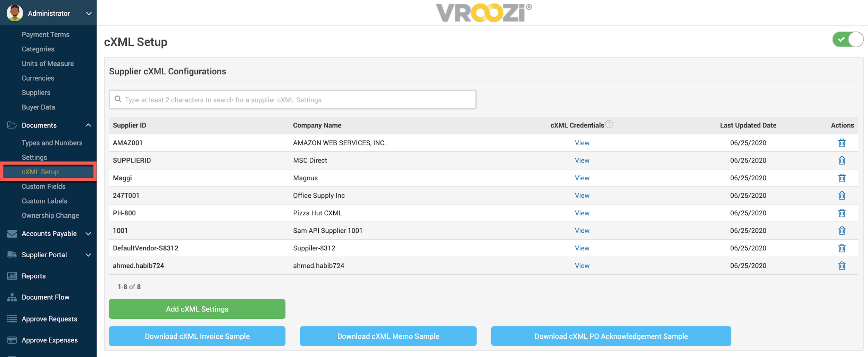The height and width of the screenshot is (357, 868).
Task: View cXML credentials for MSC Direct
Action: 582,160
